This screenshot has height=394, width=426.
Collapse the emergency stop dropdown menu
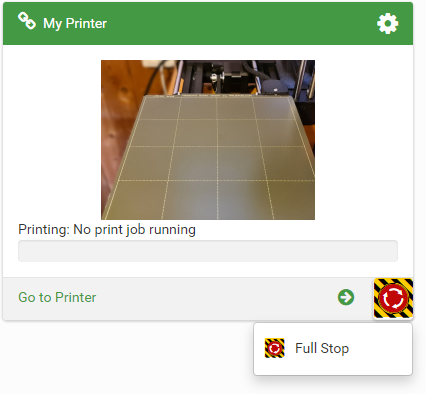pos(393,298)
